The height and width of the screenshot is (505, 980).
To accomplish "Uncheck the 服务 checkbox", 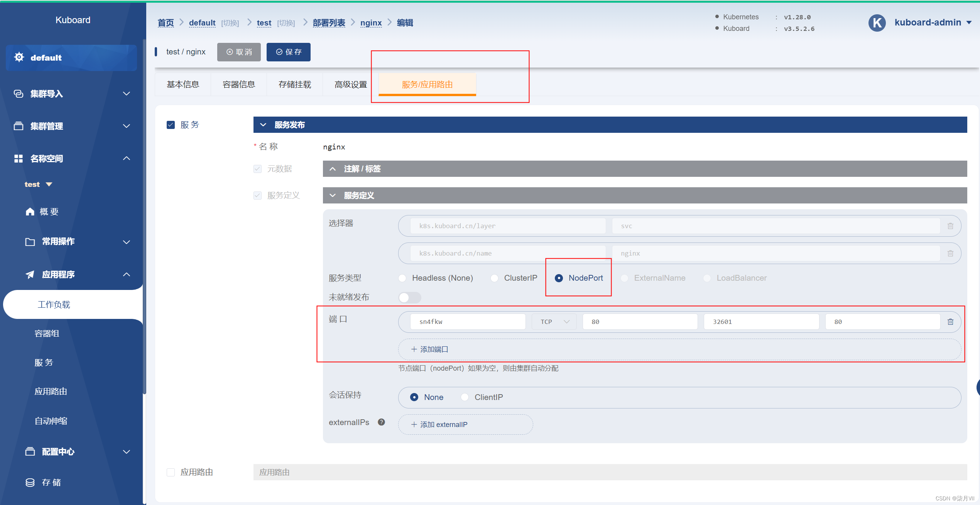I will 171,125.
